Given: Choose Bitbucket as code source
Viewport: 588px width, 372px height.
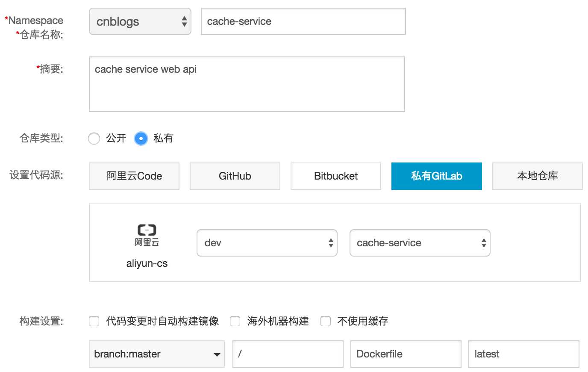Looking at the screenshot, I should (336, 176).
